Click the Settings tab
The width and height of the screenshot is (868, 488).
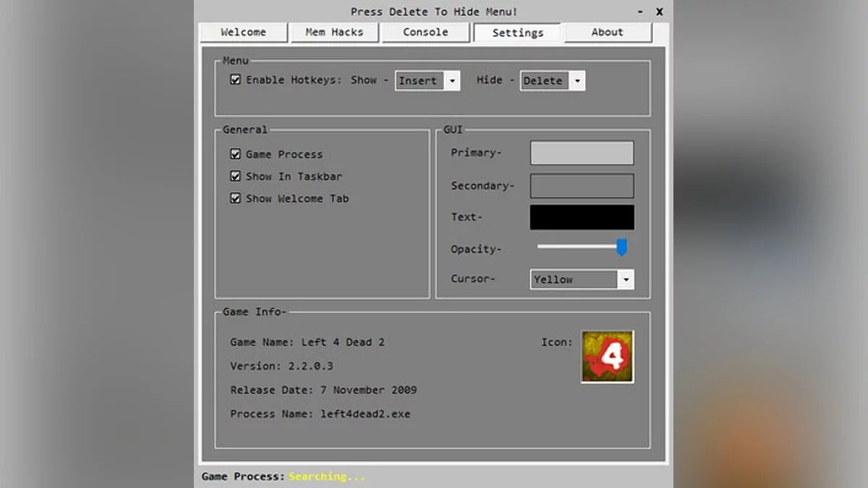517,33
